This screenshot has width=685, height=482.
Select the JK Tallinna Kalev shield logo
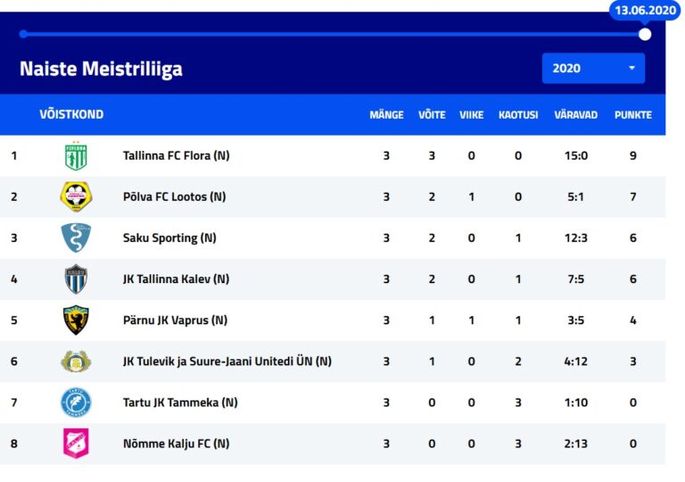76,279
